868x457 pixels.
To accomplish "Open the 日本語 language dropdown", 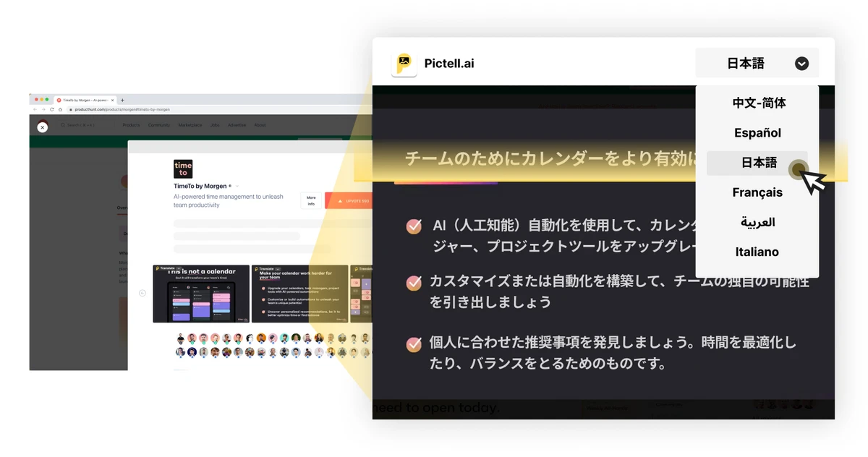I will pos(757,63).
